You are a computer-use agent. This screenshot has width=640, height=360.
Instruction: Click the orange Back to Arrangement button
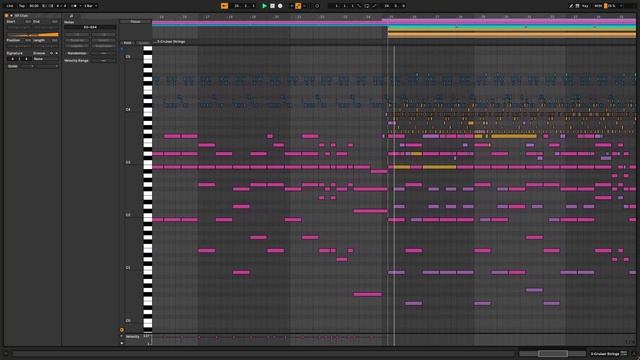click(224, 6)
